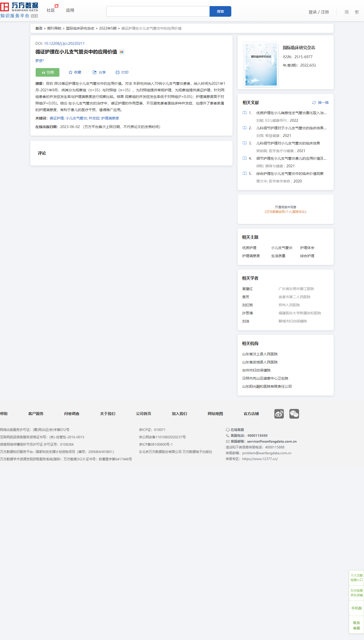Open related article 综合护理在小儿支气管炎中的临床价值观察
The height and width of the screenshot is (640, 364).
click(290, 174)
